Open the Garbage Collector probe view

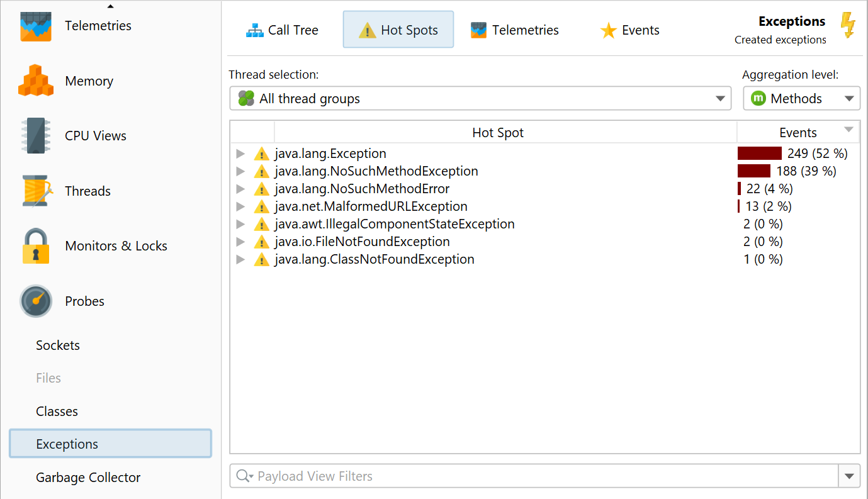88,478
